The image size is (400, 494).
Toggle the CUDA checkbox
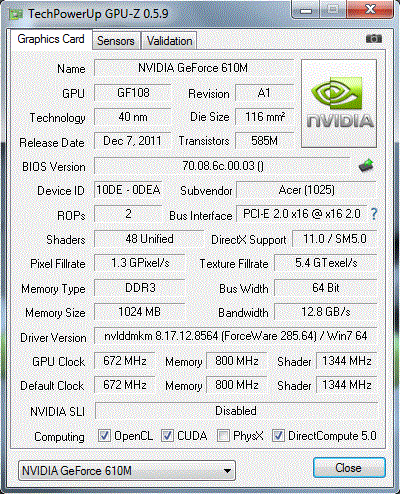click(167, 435)
